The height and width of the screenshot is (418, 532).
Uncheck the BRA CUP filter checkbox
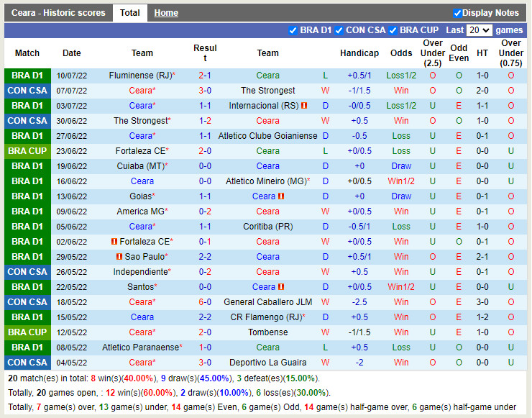[x=393, y=30]
